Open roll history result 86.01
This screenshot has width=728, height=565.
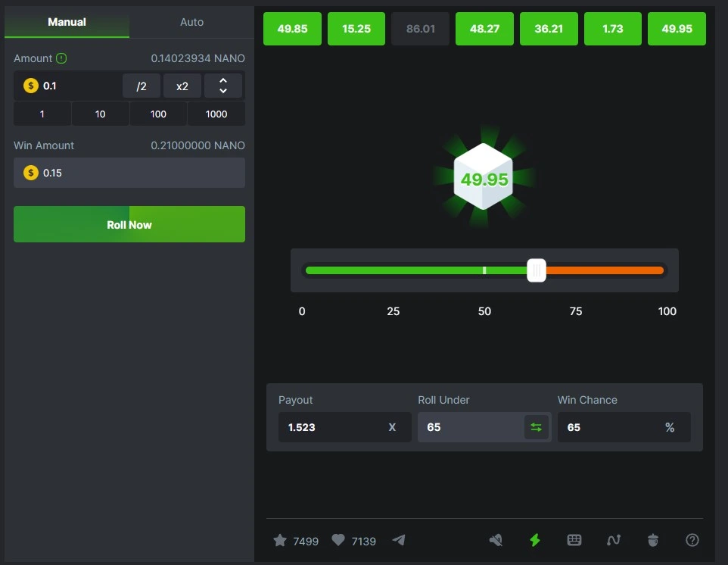pyautogui.click(x=421, y=29)
